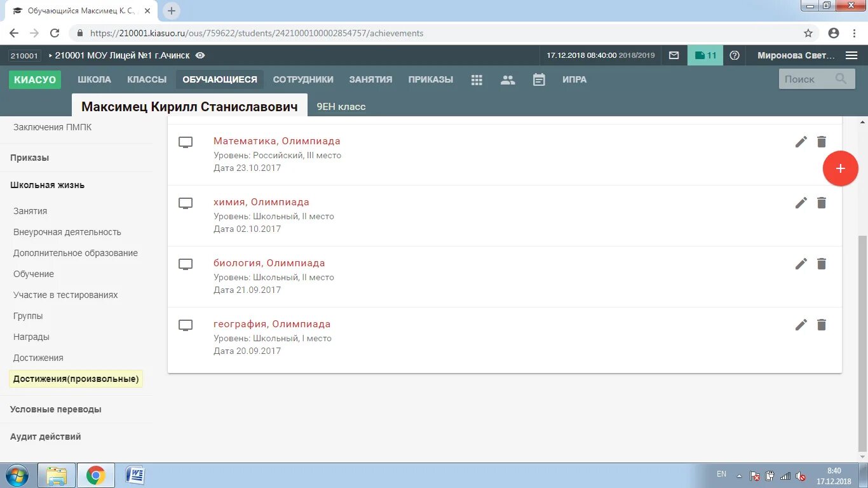Select Группы in sidebar
Image resolution: width=868 pixels, height=488 pixels.
click(28, 316)
